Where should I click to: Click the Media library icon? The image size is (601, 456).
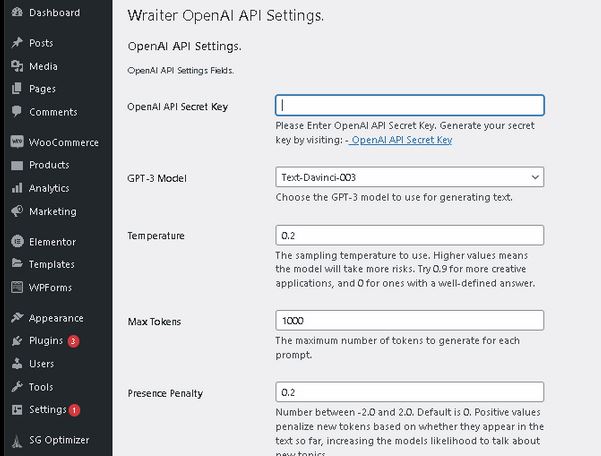tap(17, 66)
